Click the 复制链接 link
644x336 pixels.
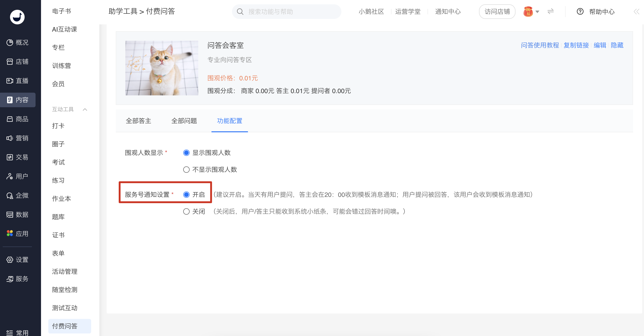point(576,45)
